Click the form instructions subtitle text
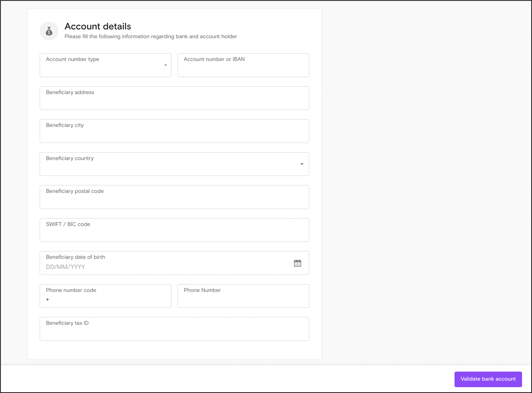 coord(150,37)
